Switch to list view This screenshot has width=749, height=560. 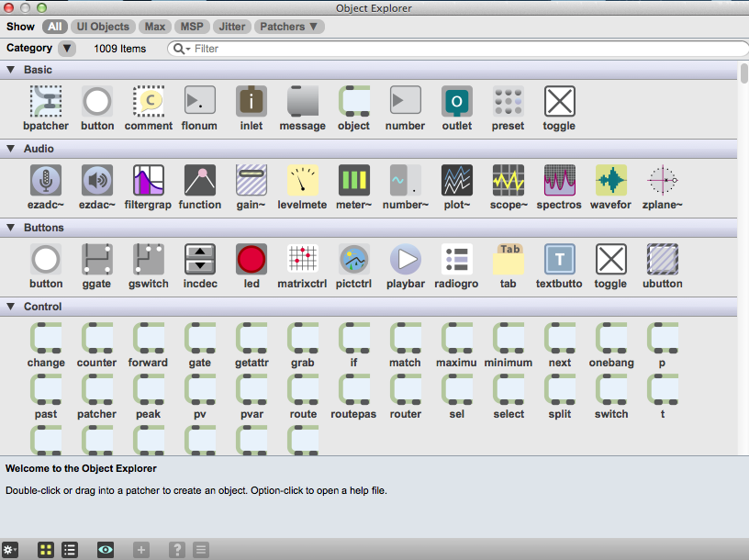pos(70,550)
